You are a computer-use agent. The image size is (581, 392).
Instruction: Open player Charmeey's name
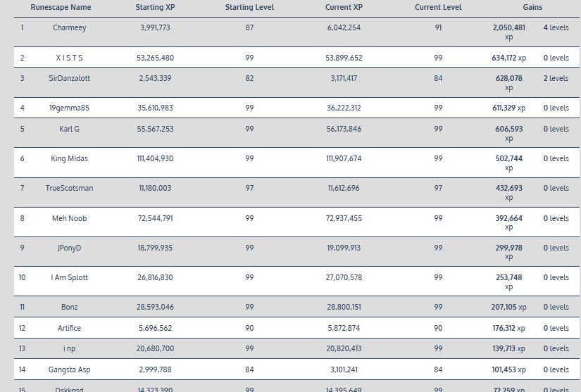coord(69,28)
